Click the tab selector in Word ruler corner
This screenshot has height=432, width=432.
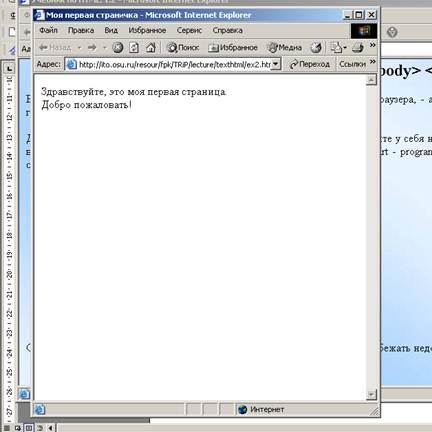coord(9,69)
